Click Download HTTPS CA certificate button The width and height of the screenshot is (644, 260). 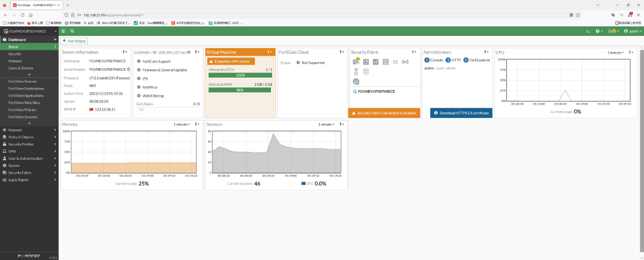pos(461,113)
